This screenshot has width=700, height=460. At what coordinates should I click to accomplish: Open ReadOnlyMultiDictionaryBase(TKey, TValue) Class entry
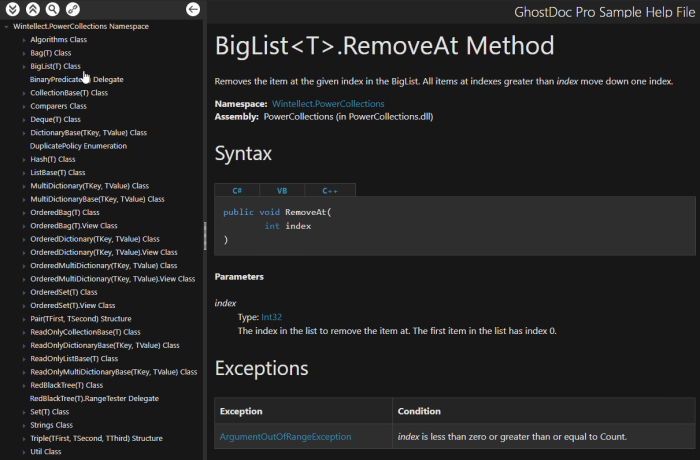[x=113, y=372]
